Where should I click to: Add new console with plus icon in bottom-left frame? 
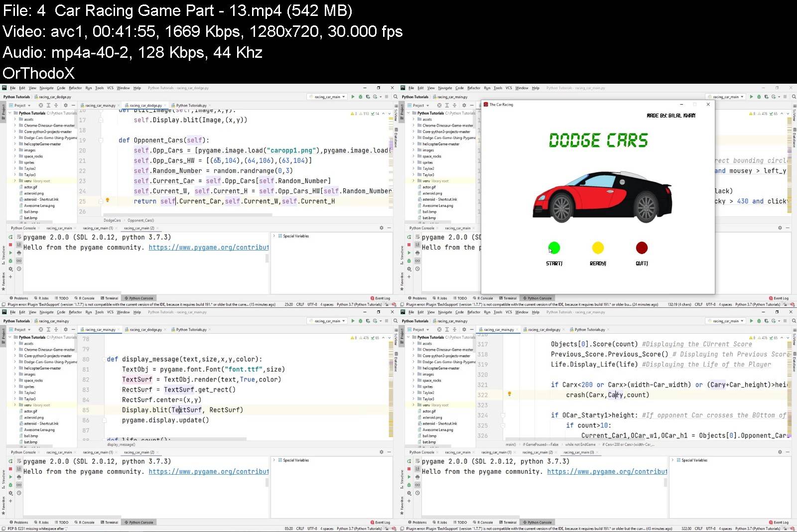click(x=10, y=501)
